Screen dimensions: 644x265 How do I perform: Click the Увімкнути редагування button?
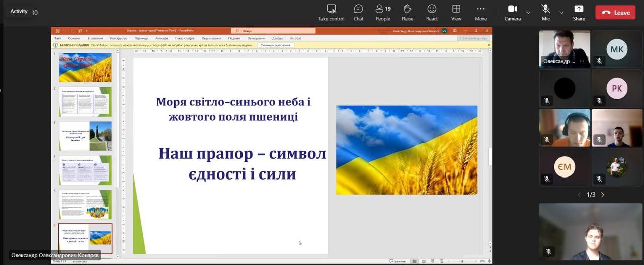(276, 45)
